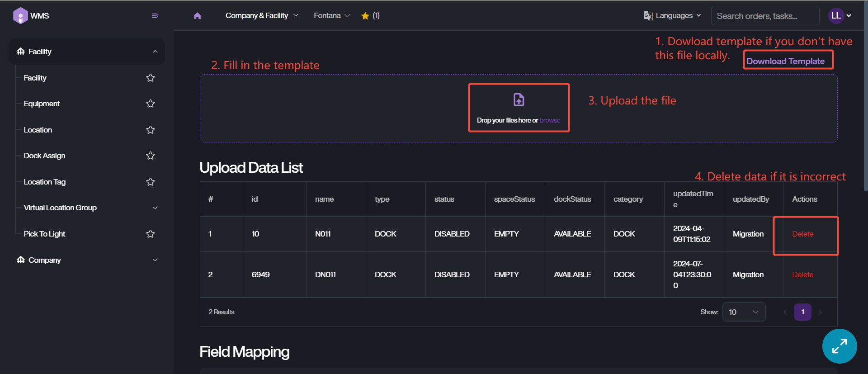The image size is (868, 374).
Task: Open starred favorites in the top bar
Action: [370, 16]
